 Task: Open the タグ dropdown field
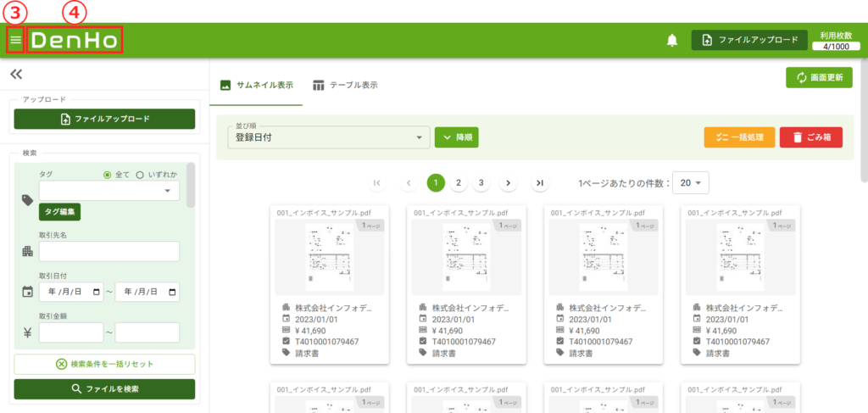tap(109, 191)
